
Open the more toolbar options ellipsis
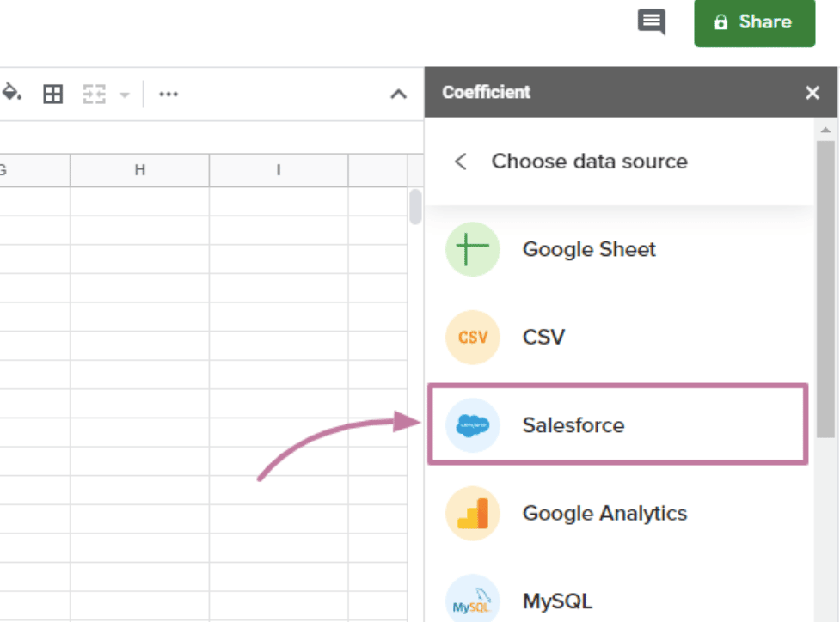click(169, 95)
